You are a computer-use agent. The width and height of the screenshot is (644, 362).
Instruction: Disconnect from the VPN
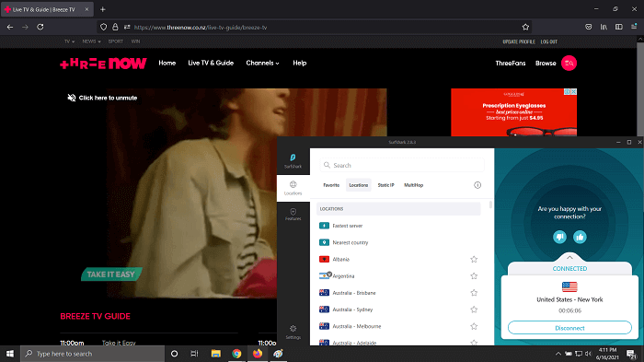click(569, 328)
